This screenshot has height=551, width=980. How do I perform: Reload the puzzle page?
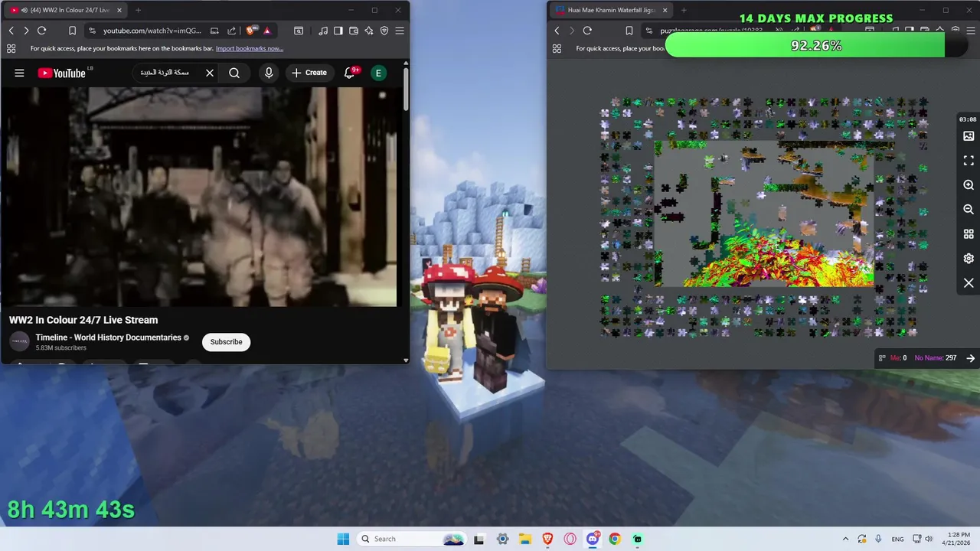pos(587,31)
